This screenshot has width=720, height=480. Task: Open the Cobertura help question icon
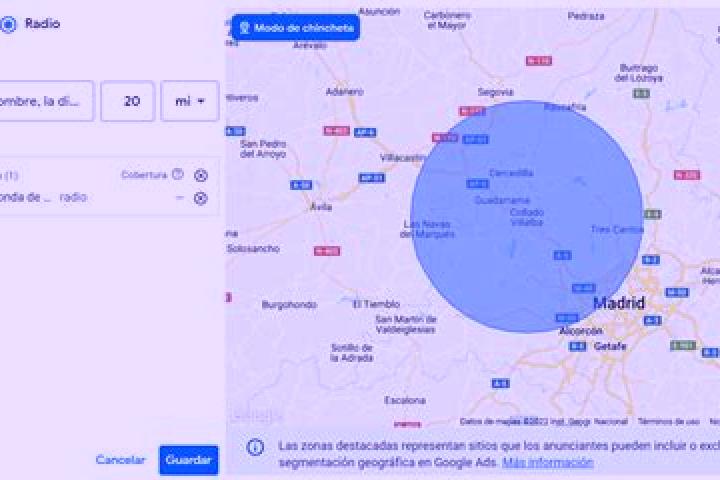point(178,174)
